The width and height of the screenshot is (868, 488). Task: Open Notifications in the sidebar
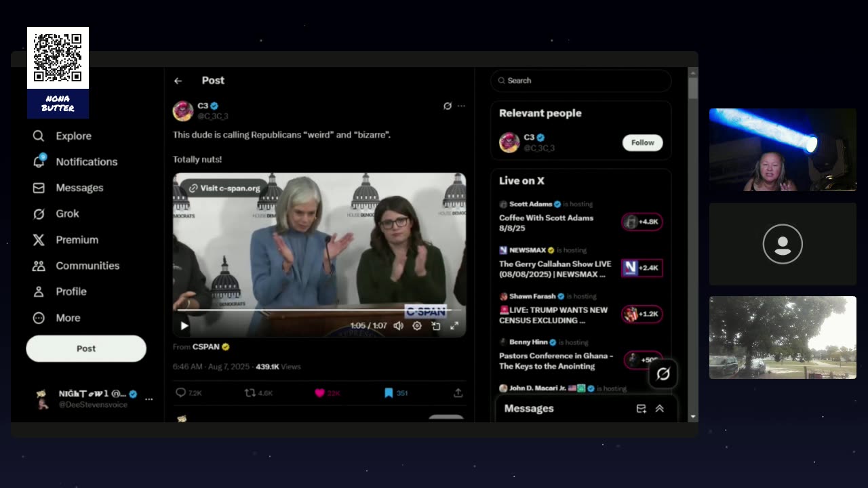[x=75, y=161]
